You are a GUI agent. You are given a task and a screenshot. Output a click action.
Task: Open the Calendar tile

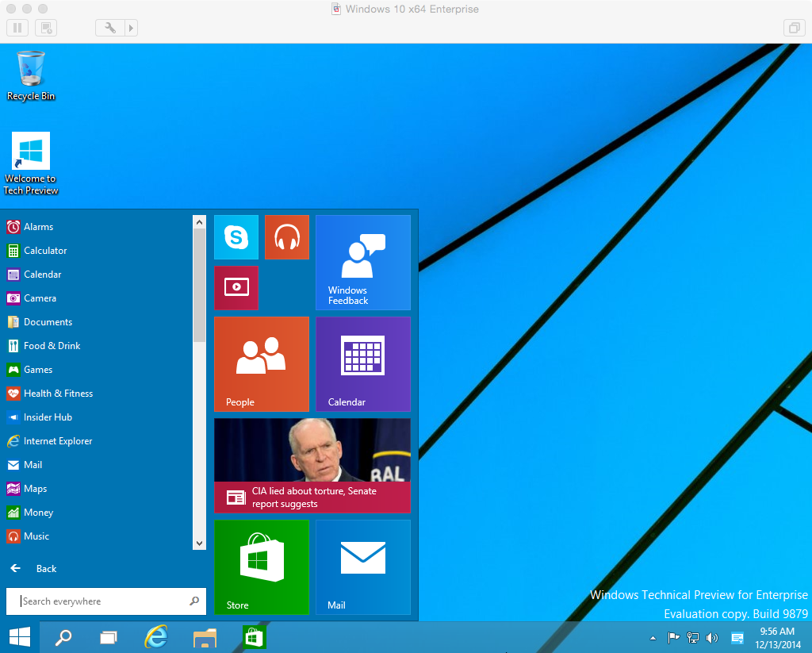[363, 364]
